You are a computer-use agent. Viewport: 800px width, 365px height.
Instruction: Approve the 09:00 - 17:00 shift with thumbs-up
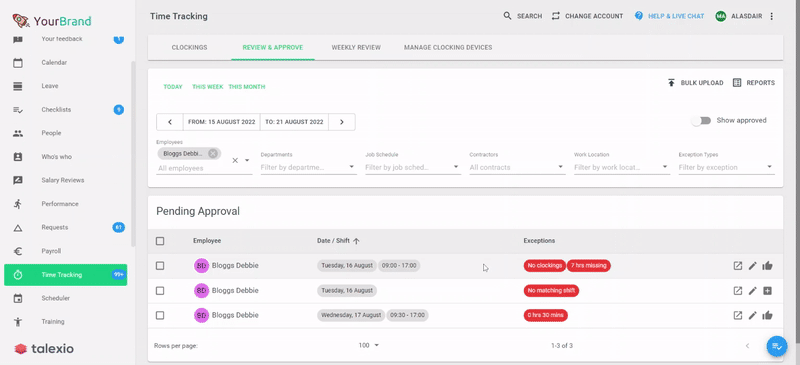coord(767,265)
